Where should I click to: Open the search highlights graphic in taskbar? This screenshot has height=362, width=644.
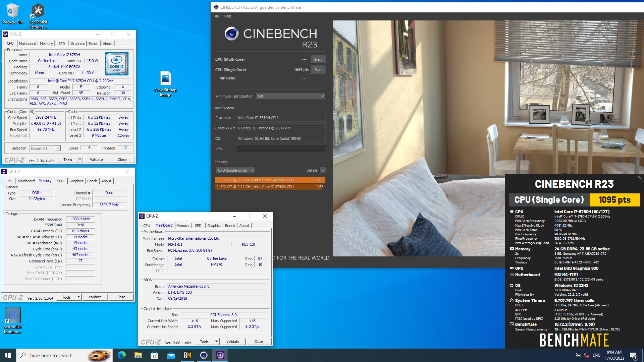pyautogui.click(x=99, y=355)
